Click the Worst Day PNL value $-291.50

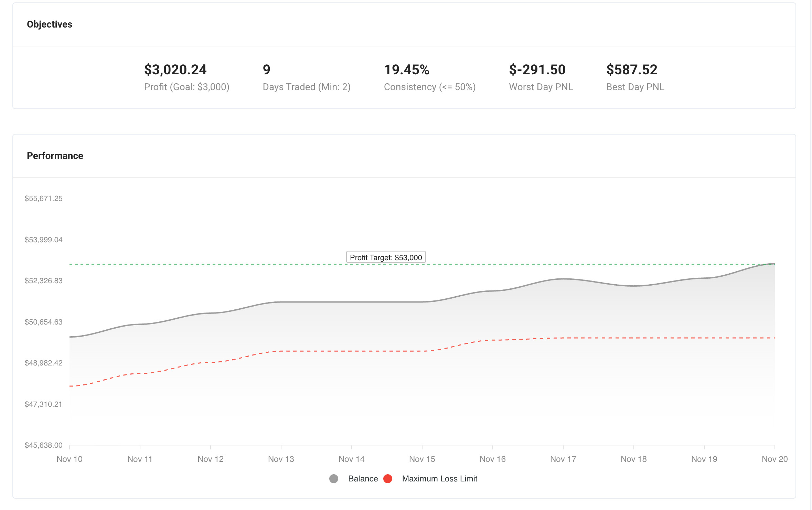point(537,70)
